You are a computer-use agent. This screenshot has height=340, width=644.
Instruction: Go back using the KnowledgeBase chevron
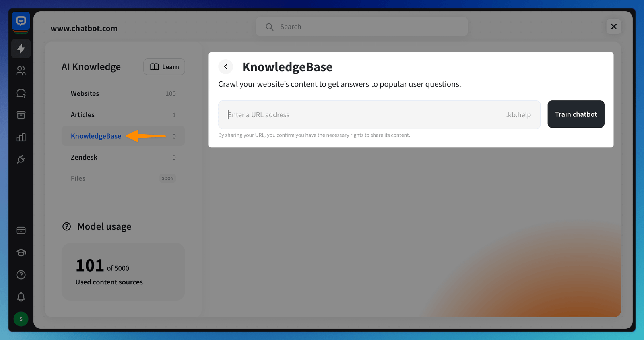(226, 67)
